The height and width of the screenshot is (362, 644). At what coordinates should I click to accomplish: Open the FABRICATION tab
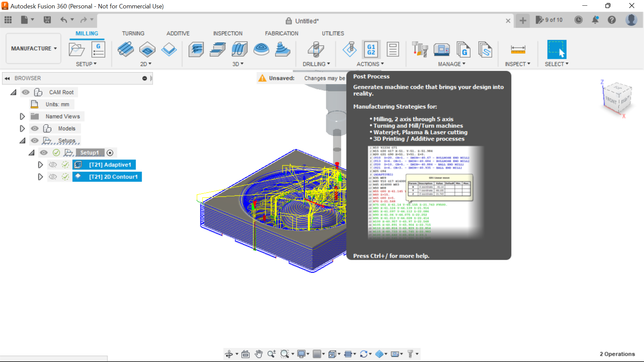click(x=281, y=34)
